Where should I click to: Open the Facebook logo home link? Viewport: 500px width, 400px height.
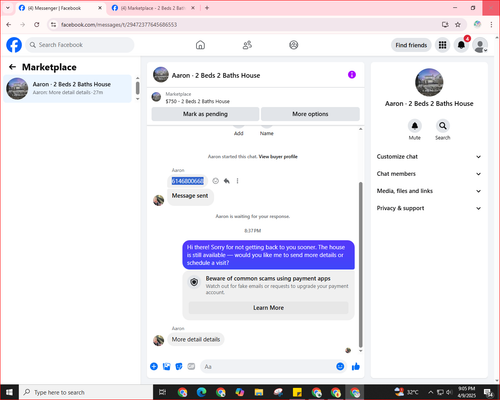click(14, 45)
